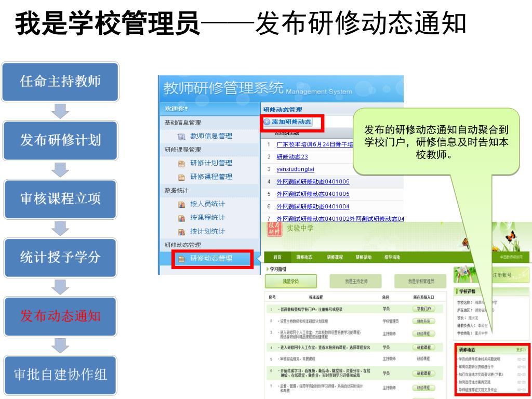Click the chart icon beside 按人员统计
532x399 pixels.
coord(181,204)
